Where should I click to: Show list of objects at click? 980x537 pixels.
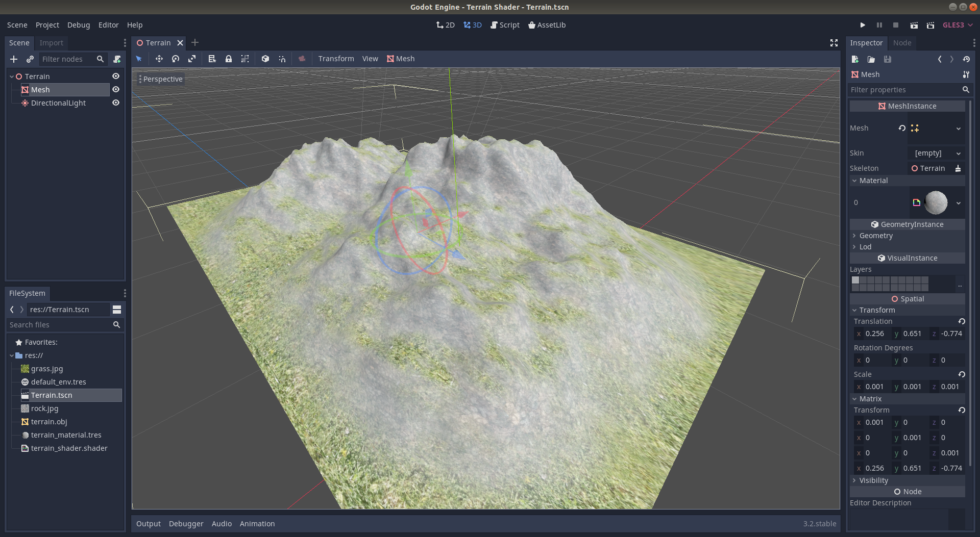(212, 59)
